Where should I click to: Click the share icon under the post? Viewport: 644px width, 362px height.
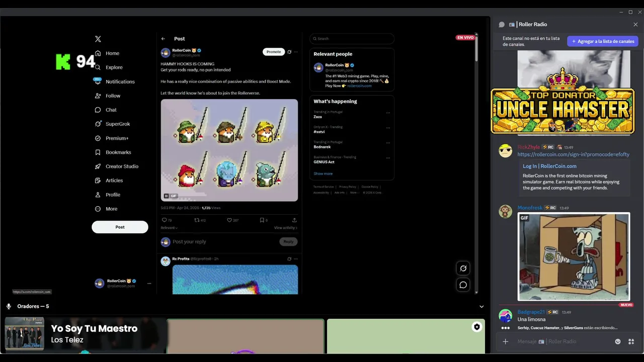[294, 220]
